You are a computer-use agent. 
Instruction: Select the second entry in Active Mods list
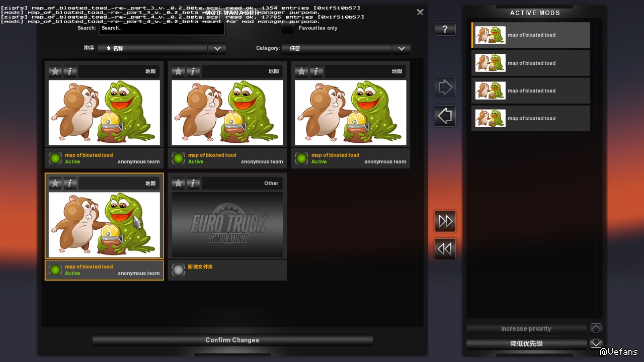[531, 63]
